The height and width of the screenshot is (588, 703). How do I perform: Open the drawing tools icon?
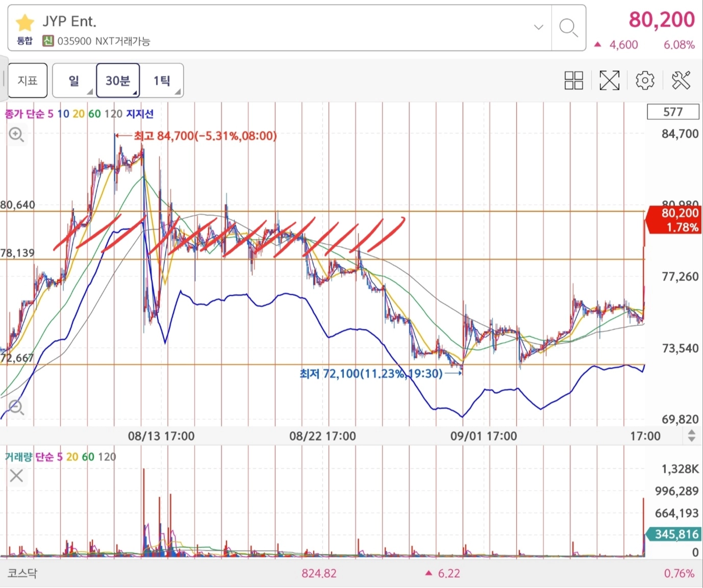681,81
